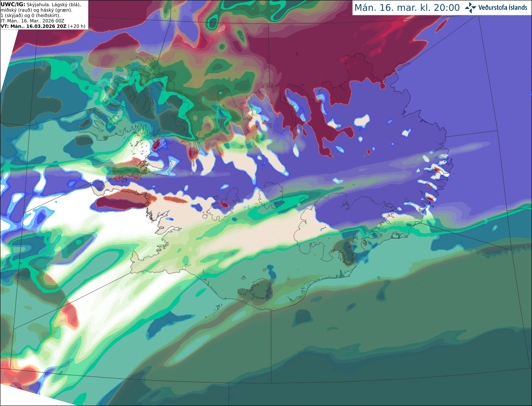This screenshot has height=406, width=532.
Task: Click the 'UWC/IG:' bold heading
Action: [13, 4]
